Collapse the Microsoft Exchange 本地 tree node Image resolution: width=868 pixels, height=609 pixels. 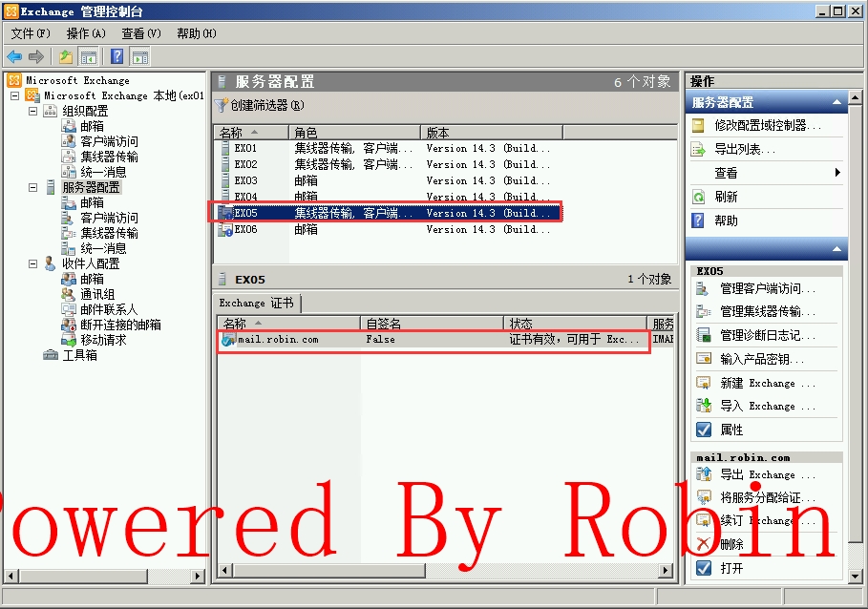[x=15, y=95]
